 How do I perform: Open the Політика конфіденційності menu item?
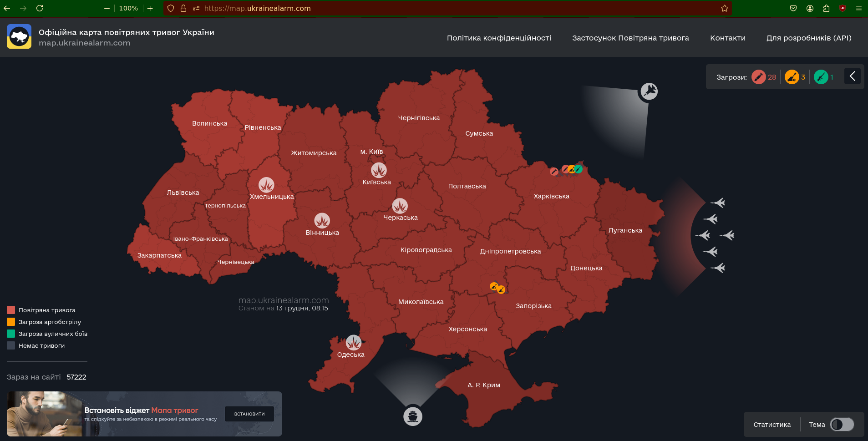coord(499,38)
